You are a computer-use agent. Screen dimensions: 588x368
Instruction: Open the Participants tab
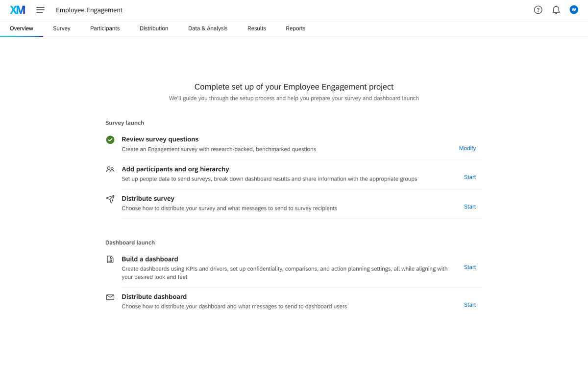click(105, 28)
